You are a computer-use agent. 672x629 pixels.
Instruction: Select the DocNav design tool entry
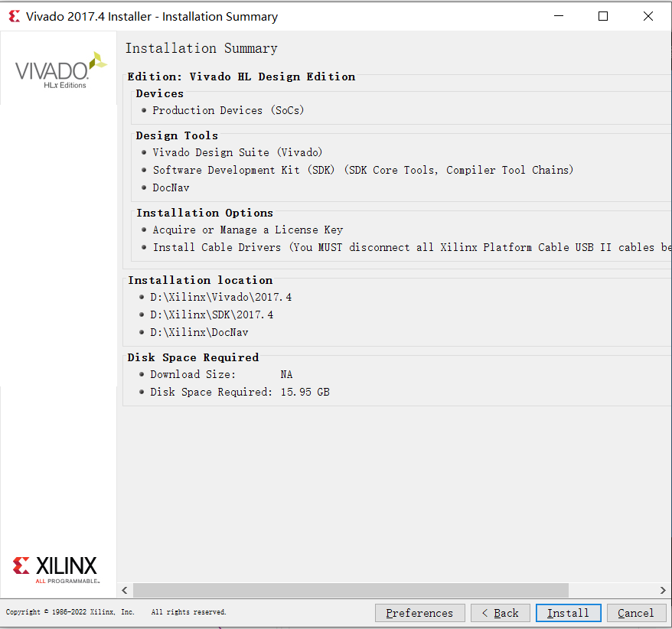(x=171, y=187)
